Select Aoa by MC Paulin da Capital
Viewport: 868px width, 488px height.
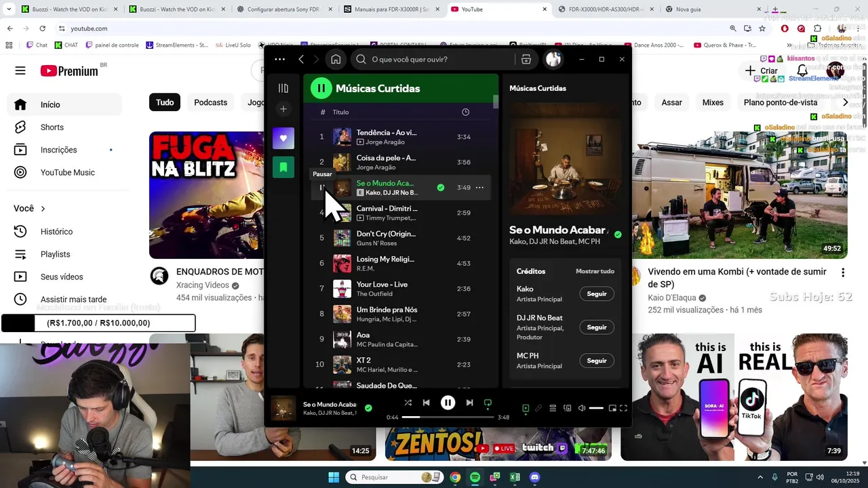pos(400,339)
